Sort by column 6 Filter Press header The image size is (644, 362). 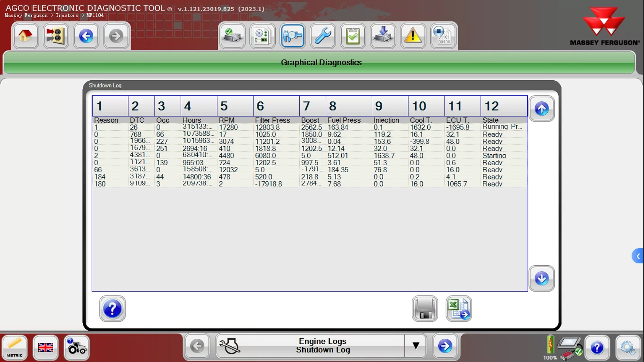(276, 106)
